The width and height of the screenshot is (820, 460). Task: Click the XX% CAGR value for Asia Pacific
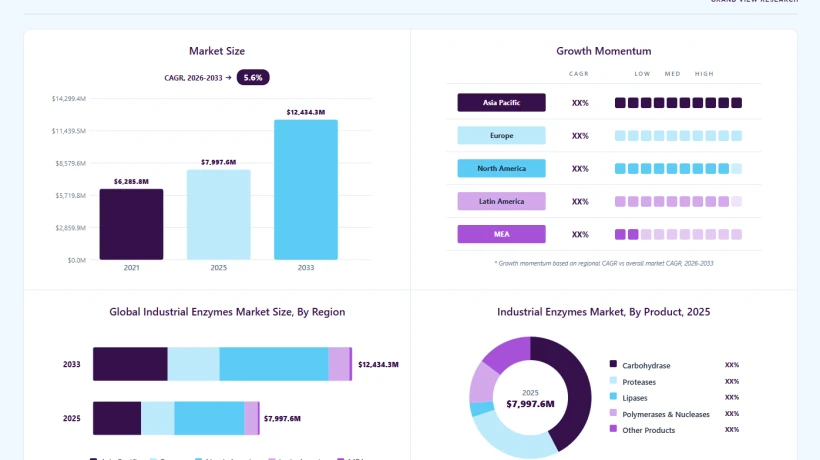tap(580, 103)
